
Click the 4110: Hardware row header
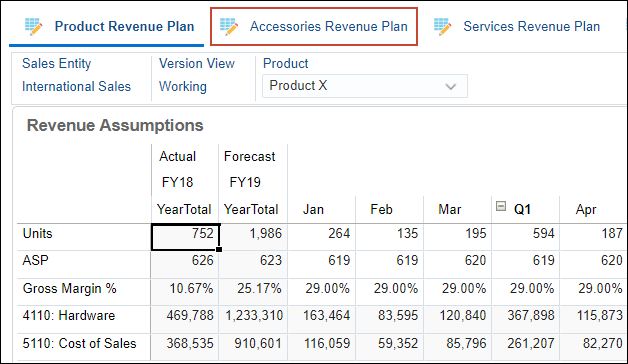84,320
